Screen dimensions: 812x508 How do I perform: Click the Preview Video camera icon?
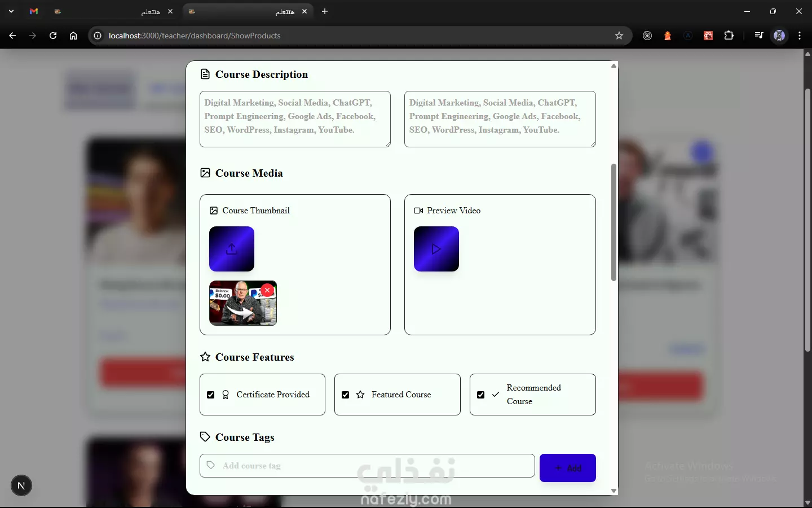418,211
